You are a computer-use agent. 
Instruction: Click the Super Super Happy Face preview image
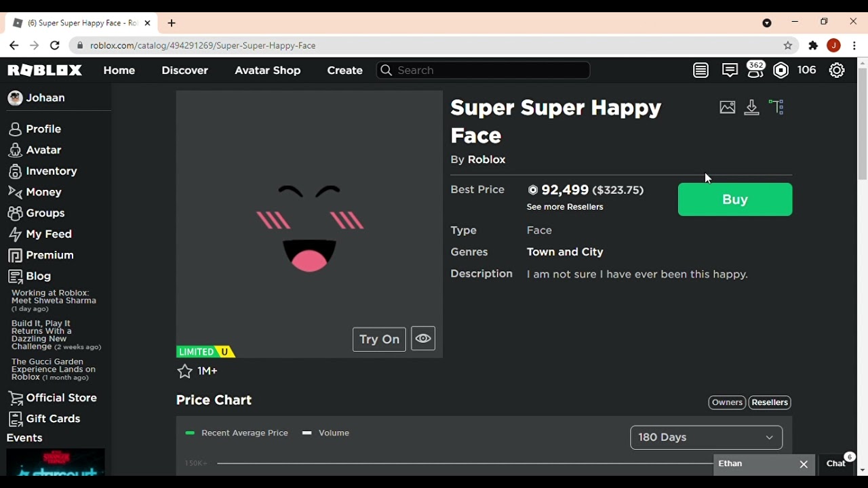[309, 224]
